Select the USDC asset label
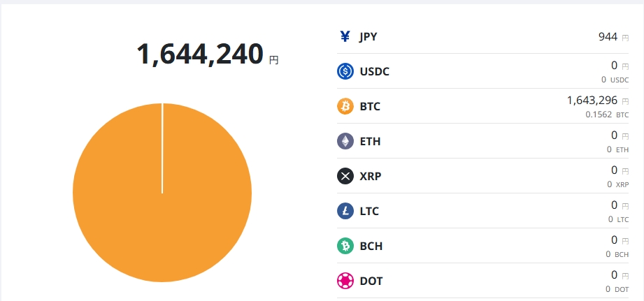This screenshot has height=301, width=644. point(374,71)
